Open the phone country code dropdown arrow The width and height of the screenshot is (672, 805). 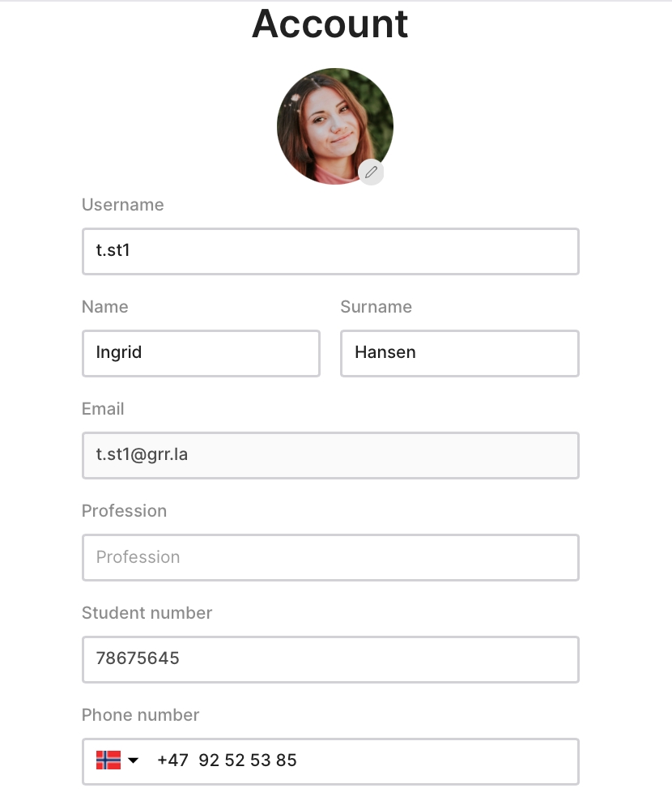tap(133, 760)
